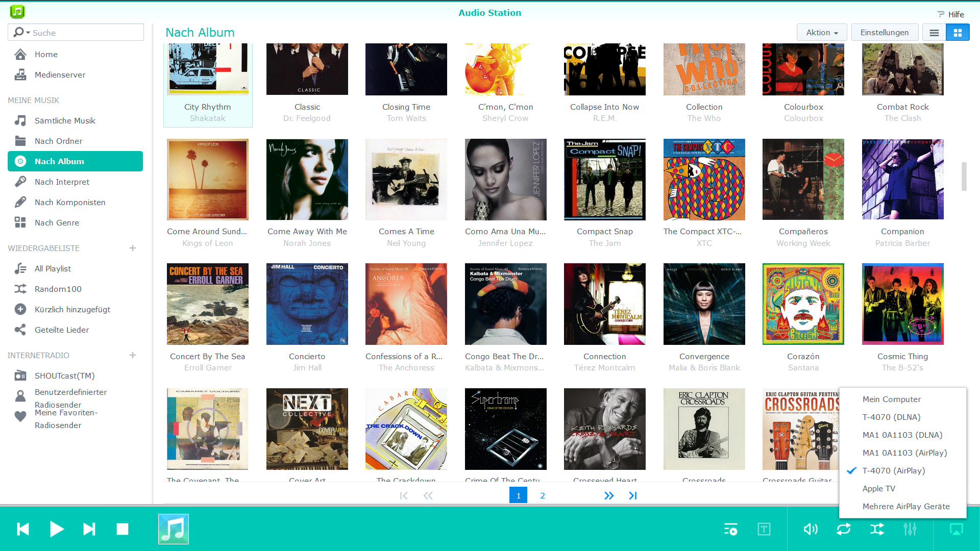This screenshot has height=551, width=980.
Task: Browse music Nach Komponisten
Action: coord(76,202)
